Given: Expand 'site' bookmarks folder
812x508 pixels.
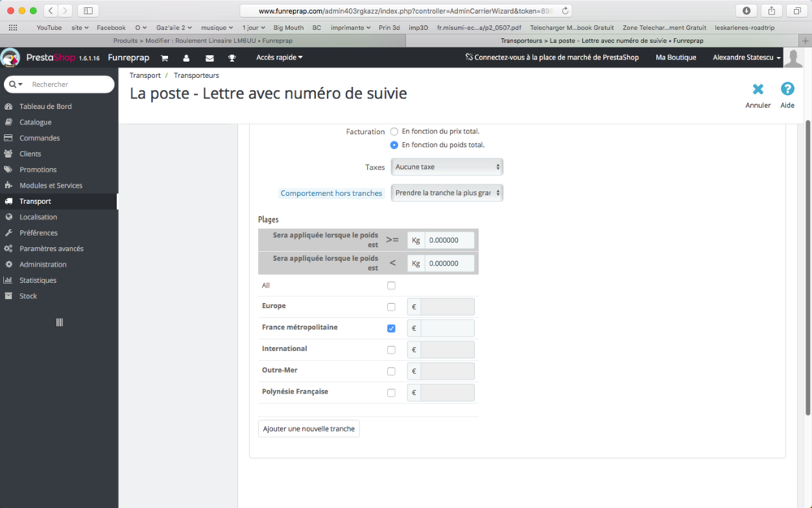Looking at the screenshot, I should click(x=80, y=28).
